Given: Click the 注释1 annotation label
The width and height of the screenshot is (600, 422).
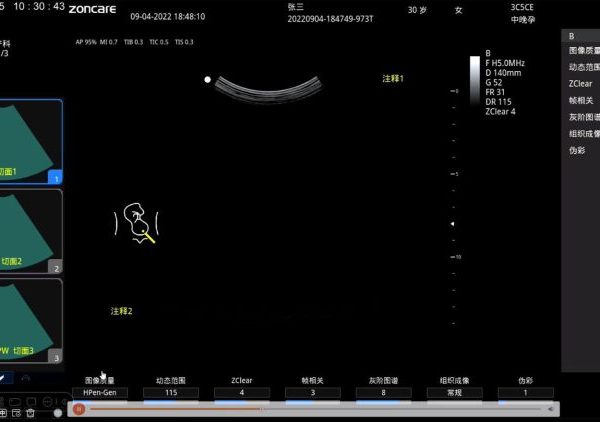Looking at the screenshot, I should [x=393, y=78].
